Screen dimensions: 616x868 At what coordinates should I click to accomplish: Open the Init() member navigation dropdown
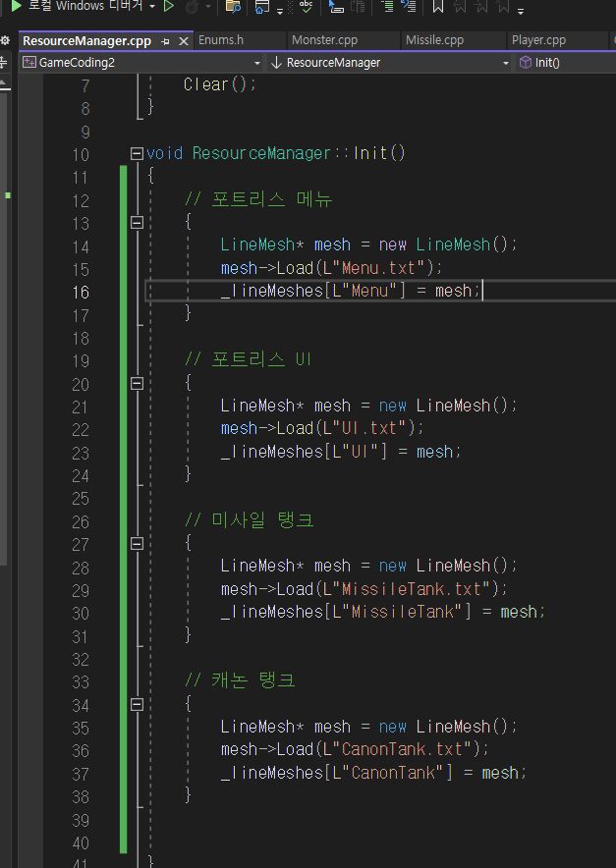click(566, 63)
